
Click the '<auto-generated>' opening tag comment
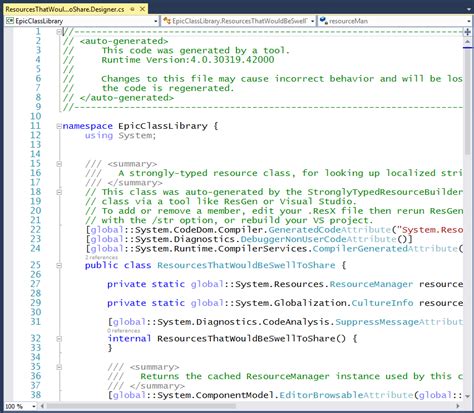(x=124, y=41)
